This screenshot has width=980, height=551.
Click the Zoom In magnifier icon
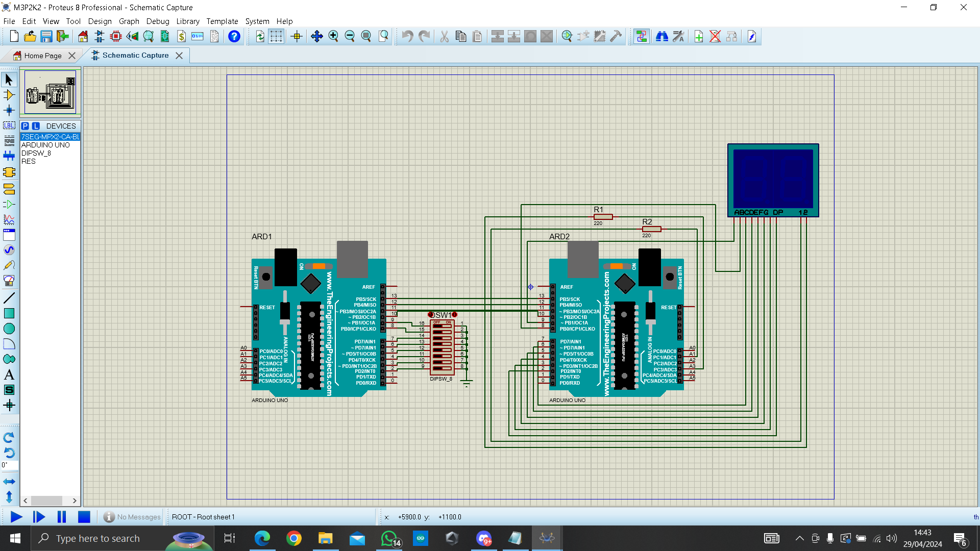(333, 36)
